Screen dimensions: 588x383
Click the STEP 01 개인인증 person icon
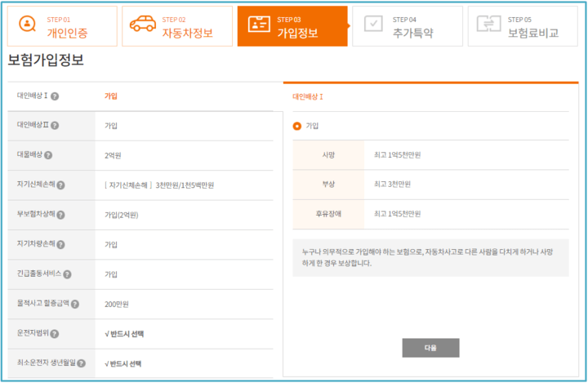pos(27,24)
